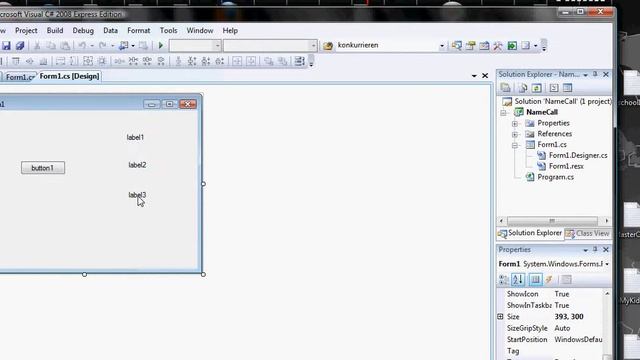Toggle Categorized view in Properties panel
Viewport: 640px width, 360px height.
[x=504, y=280]
